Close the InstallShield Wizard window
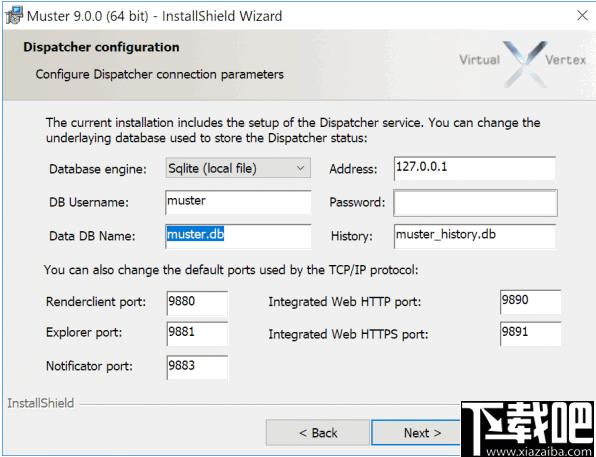596x457 pixels. pos(582,16)
